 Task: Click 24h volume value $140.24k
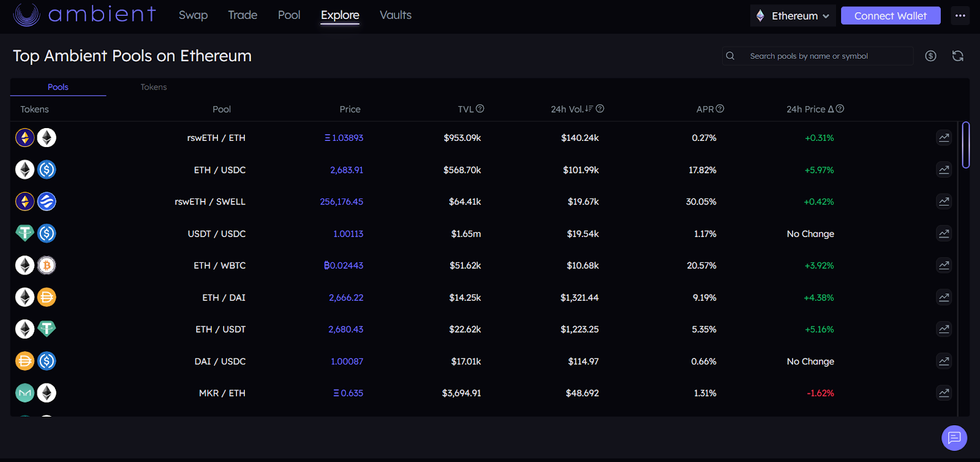pos(580,138)
